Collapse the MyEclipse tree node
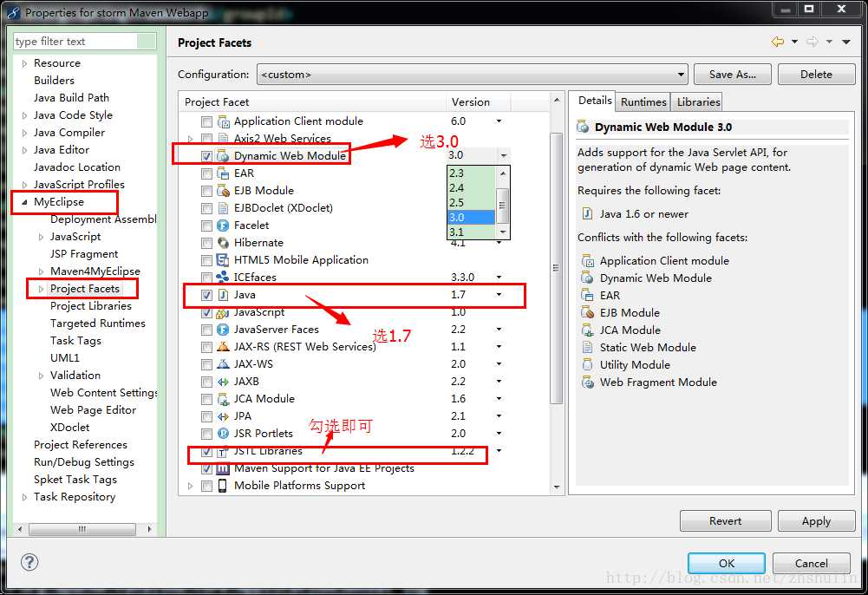 23,203
